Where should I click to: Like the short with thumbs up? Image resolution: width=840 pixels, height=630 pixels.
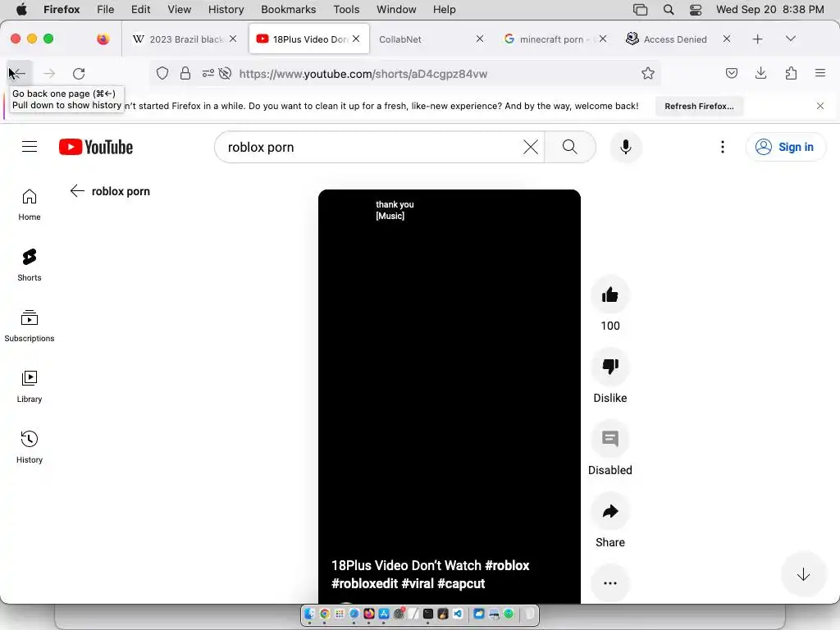click(x=610, y=294)
